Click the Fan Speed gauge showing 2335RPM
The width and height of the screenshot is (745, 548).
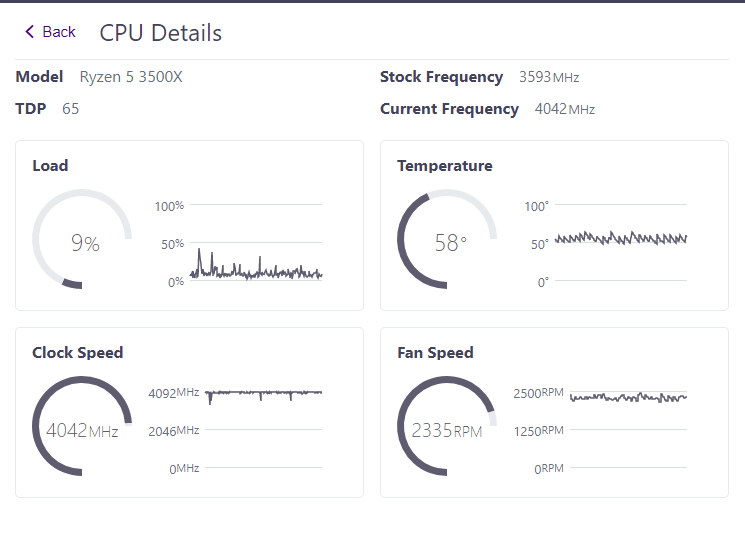[447, 430]
